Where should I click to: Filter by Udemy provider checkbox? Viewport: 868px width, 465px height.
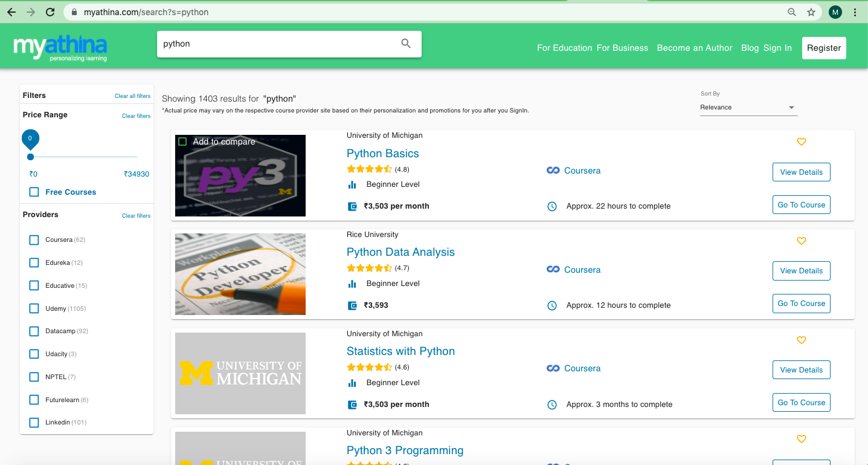click(x=34, y=308)
